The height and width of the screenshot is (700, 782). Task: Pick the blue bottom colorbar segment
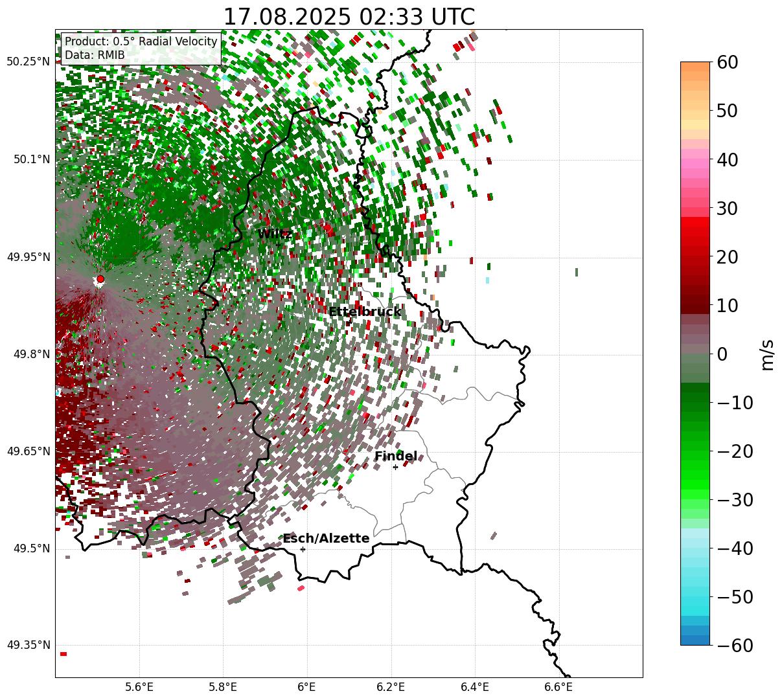pos(695,640)
